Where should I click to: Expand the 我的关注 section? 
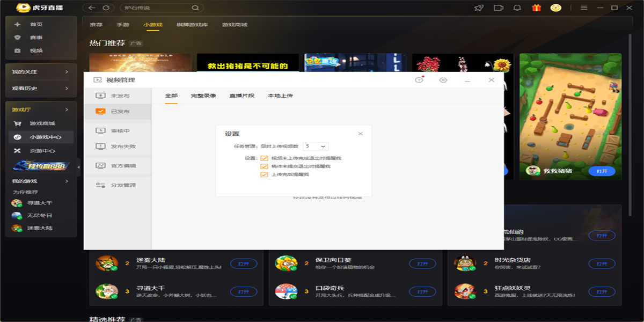tap(41, 72)
